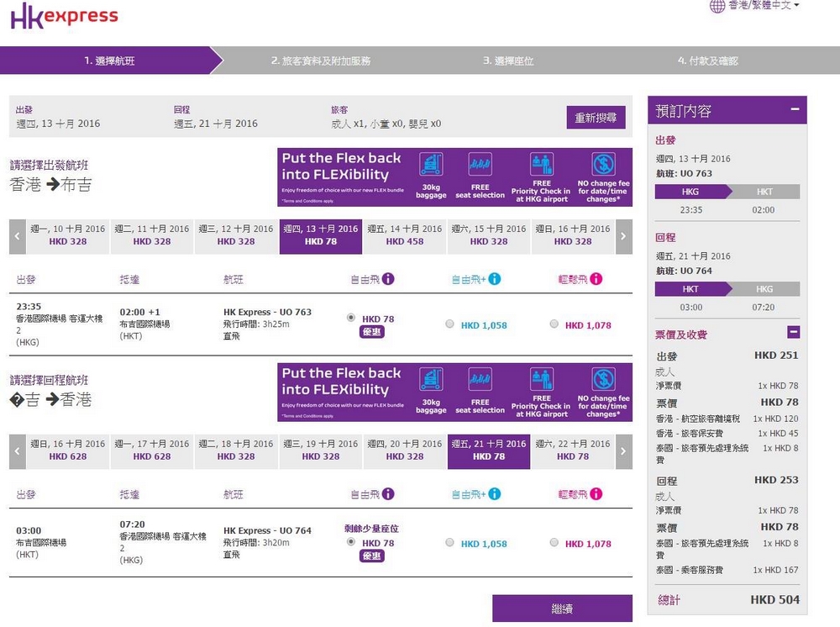Choose outbound date 週三, 12 十月 2016

tap(236, 236)
